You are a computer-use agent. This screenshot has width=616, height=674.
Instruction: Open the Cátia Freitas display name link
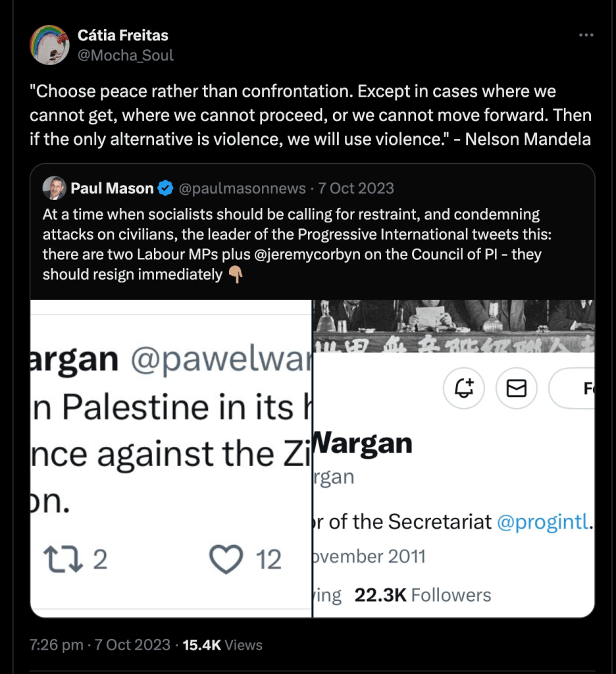pos(122,36)
